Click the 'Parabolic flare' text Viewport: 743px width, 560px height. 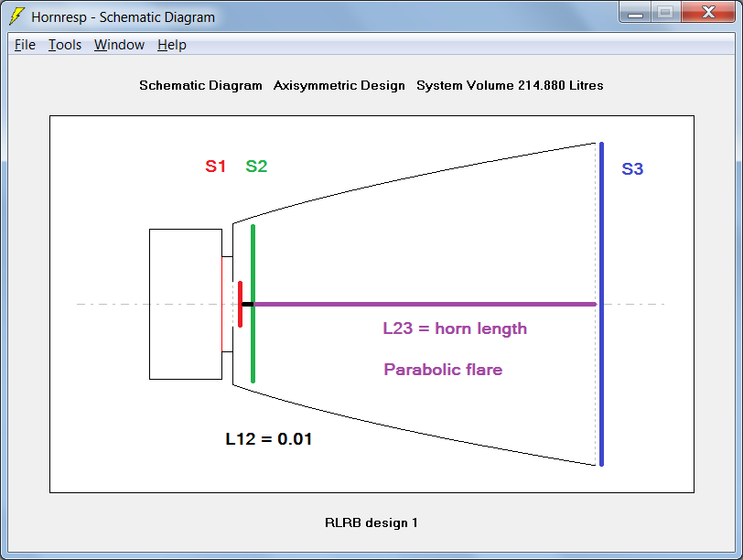(443, 370)
